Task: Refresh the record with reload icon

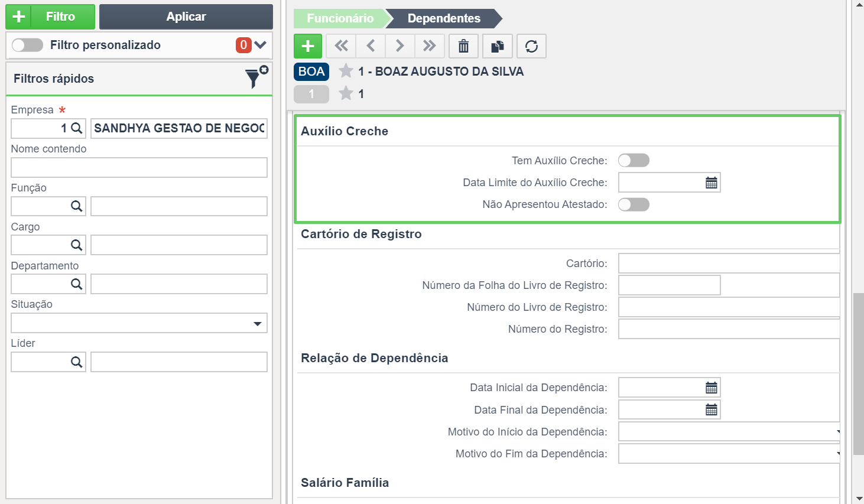Action: click(x=531, y=46)
